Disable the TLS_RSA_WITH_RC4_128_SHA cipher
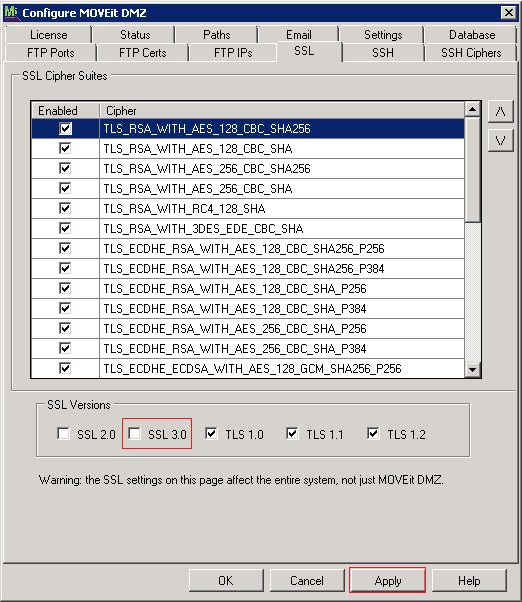The height and width of the screenshot is (602, 522). point(65,208)
